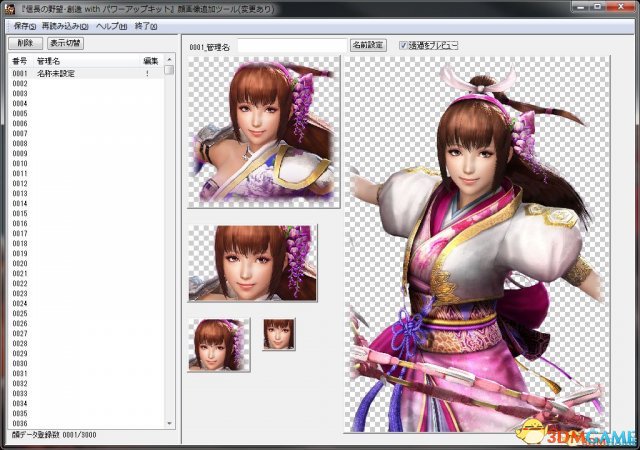Viewport: 640px width, 450px height.
Task: Focus the 管理名 text input field
Action: coord(292,45)
